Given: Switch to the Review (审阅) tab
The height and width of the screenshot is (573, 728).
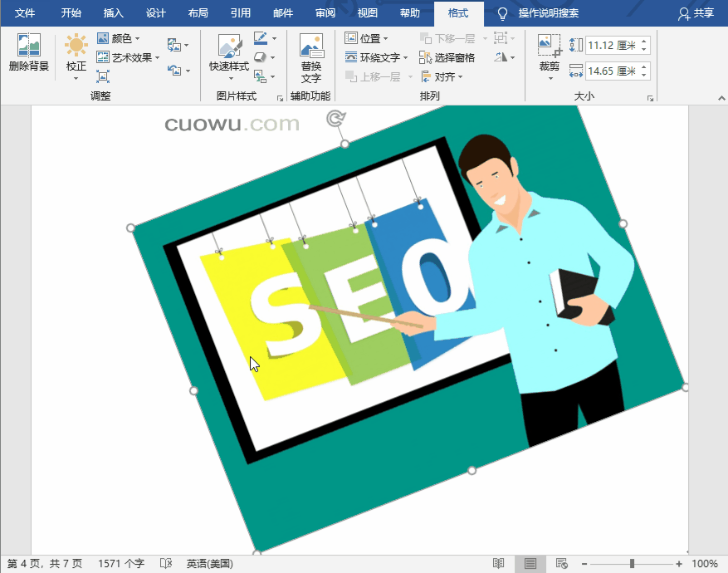Looking at the screenshot, I should point(325,13).
